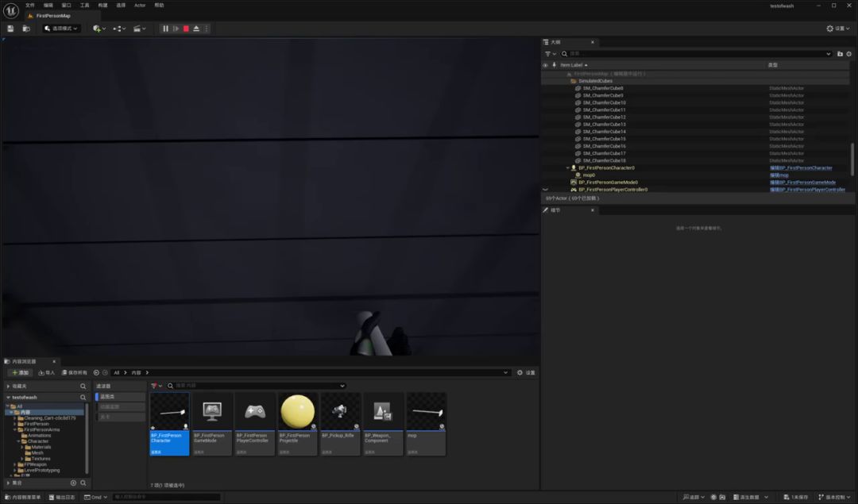858x504 pixels.
Task: Click the eject from player icon
Action: point(196,29)
